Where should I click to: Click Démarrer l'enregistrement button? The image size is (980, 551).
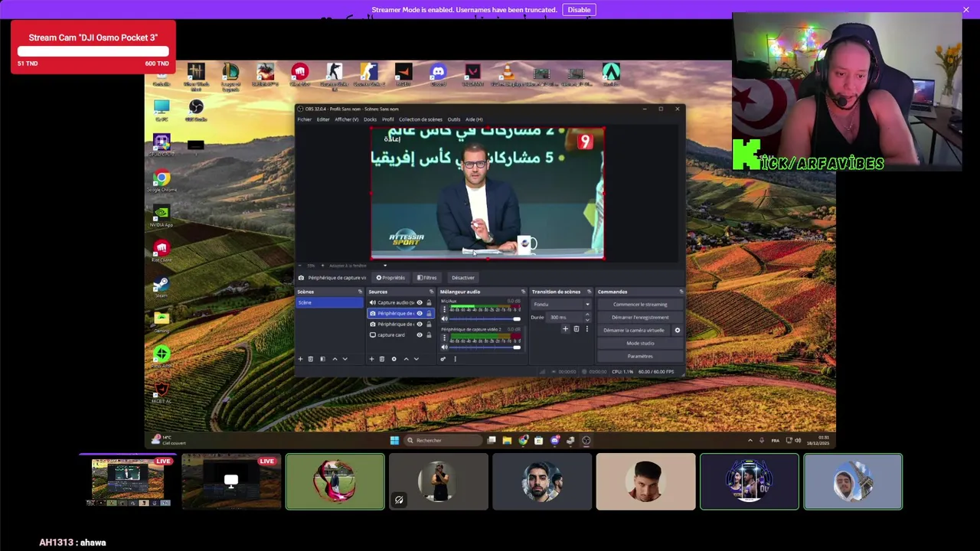(x=640, y=317)
